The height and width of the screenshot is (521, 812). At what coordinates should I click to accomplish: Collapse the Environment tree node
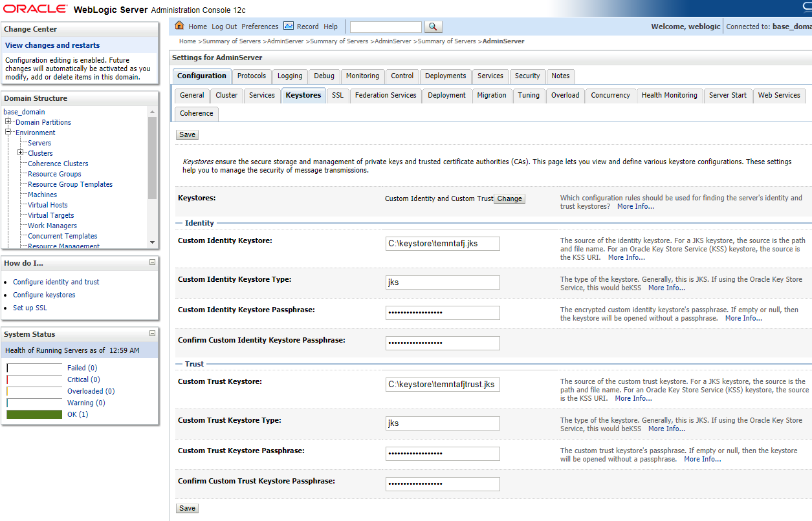click(x=8, y=132)
